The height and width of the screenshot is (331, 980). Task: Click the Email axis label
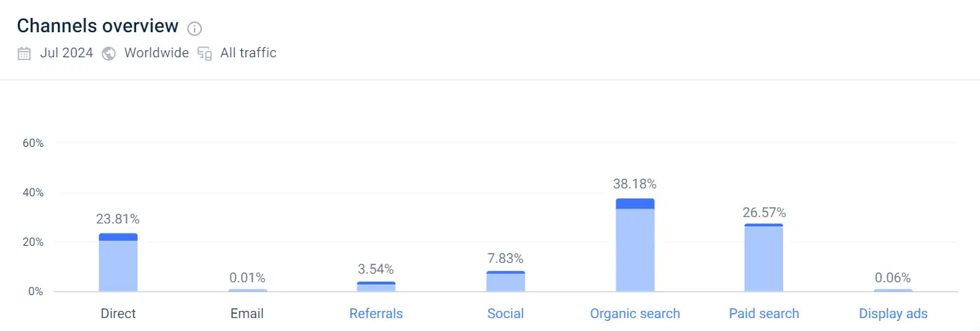247,314
